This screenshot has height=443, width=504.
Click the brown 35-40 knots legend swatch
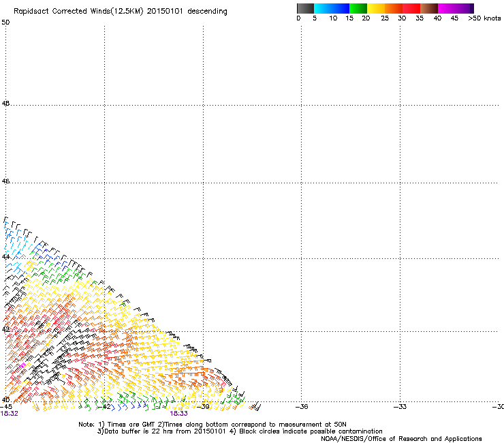click(x=429, y=8)
